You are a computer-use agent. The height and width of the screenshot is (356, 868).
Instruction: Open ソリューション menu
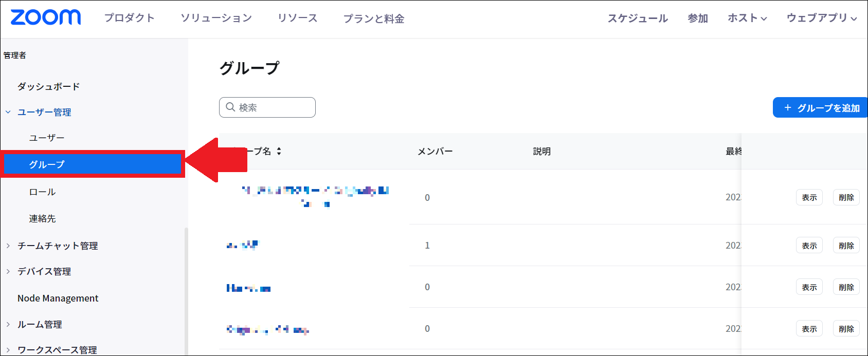[216, 18]
